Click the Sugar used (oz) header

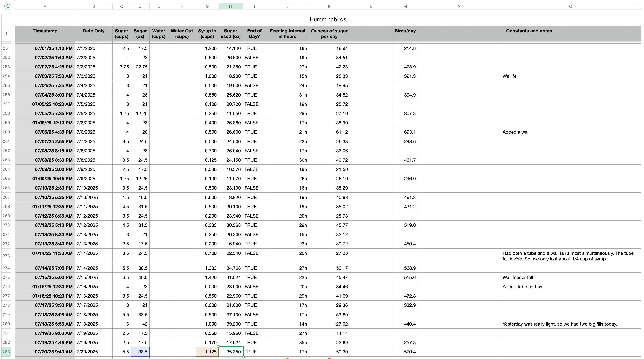click(230, 34)
